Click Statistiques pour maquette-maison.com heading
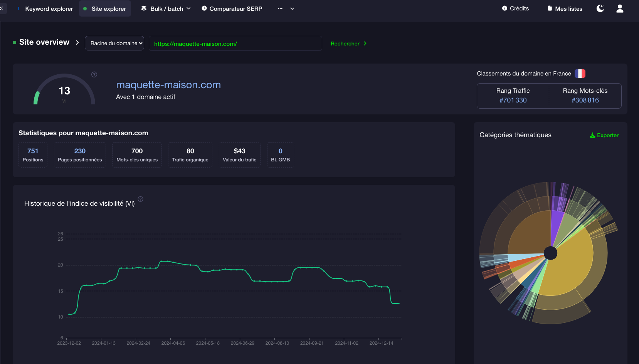Screen dimensions: 639x364 click(83, 133)
